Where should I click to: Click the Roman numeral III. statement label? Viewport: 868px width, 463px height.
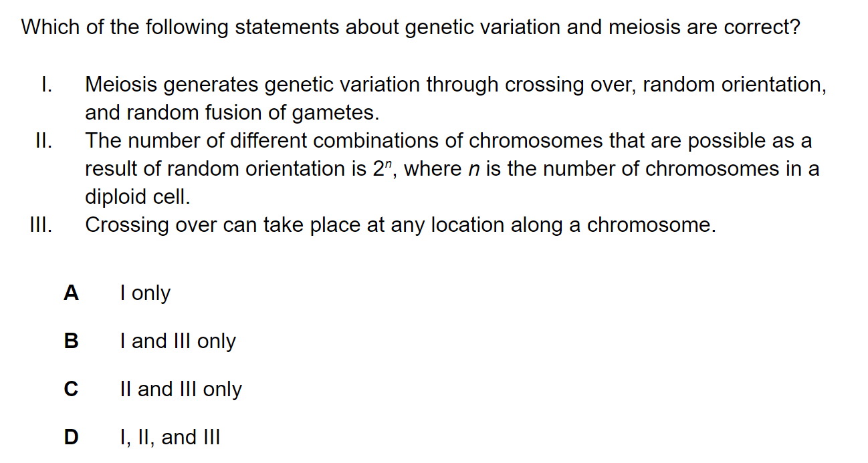(x=45, y=225)
